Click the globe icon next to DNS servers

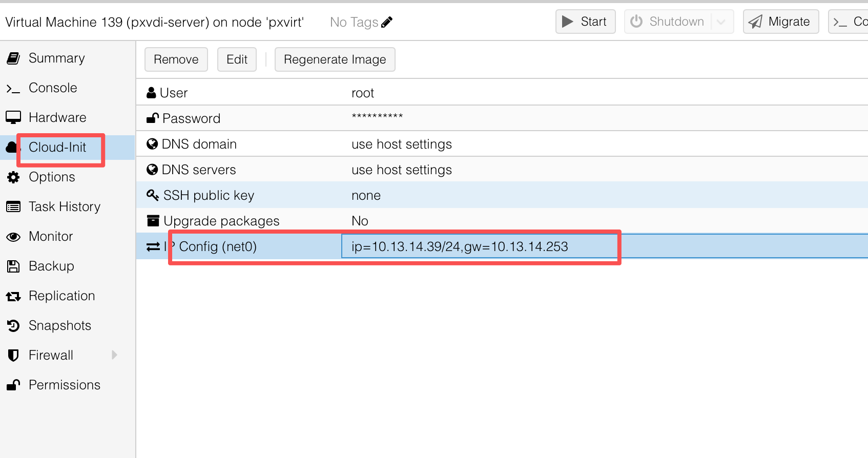pos(152,170)
